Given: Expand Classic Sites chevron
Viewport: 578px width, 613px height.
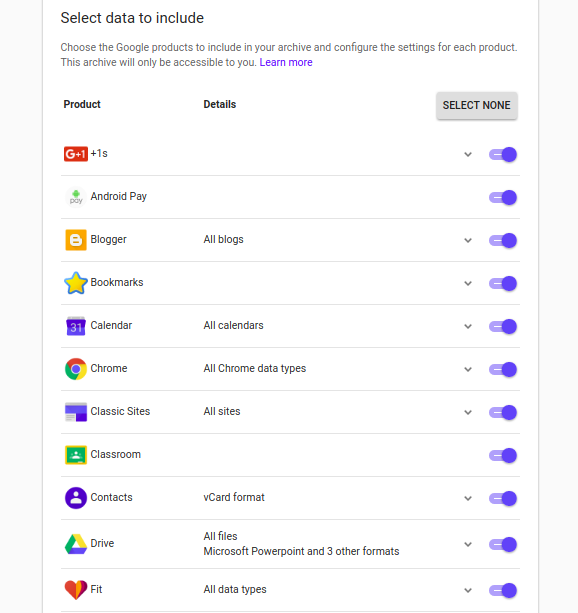Looking at the screenshot, I should [468, 412].
